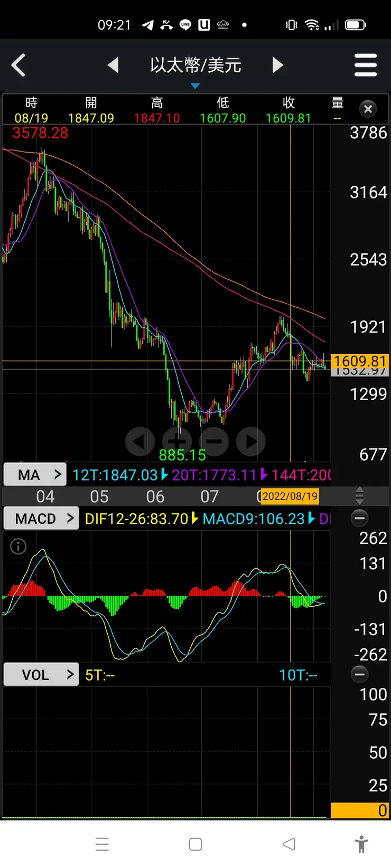Open the MA indicator selector
This screenshot has height=868, width=391.
pyautogui.click(x=35, y=475)
